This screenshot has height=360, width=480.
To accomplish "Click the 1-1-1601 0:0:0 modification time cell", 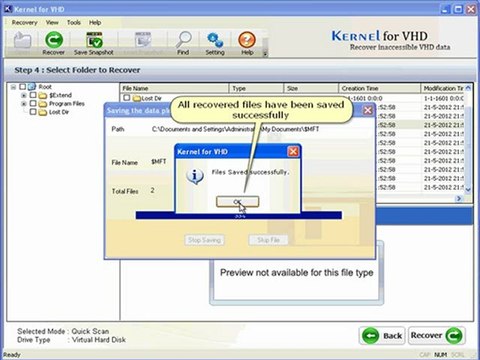I will tap(444, 98).
